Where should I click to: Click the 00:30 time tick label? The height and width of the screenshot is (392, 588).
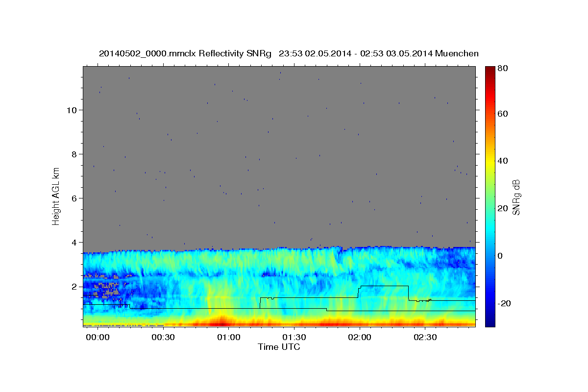click(163, 338)
